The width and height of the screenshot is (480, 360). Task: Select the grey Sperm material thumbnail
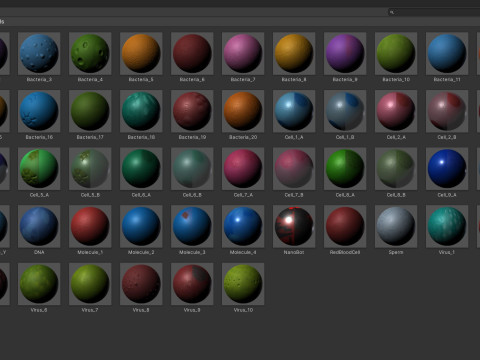tap(396, 226)
